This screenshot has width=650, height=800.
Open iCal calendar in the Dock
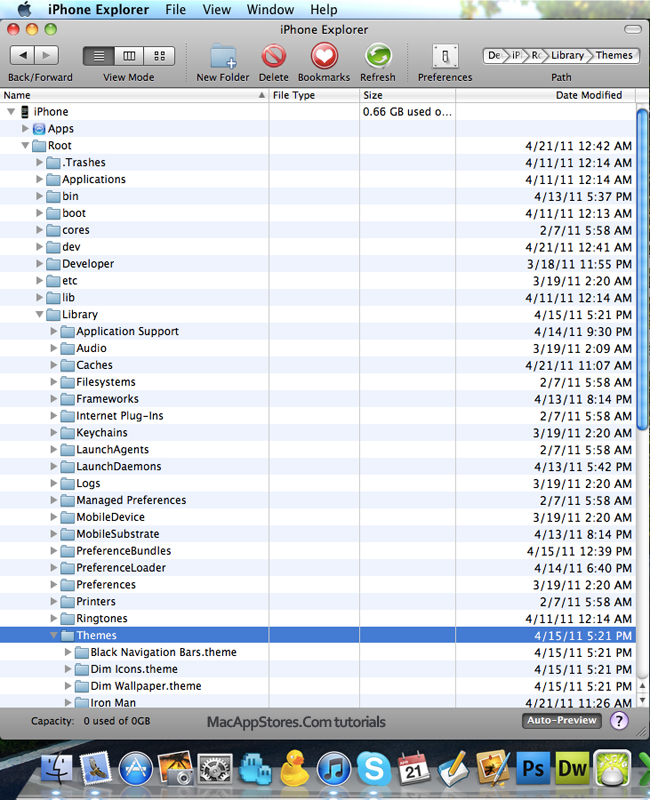[x=413, y=768]
